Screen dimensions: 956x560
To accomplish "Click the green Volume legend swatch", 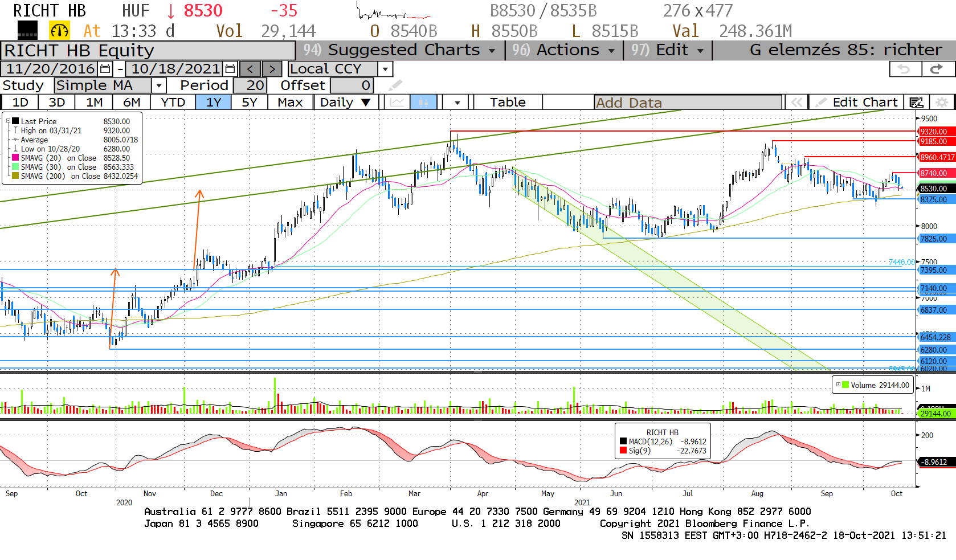I will 845,385.
